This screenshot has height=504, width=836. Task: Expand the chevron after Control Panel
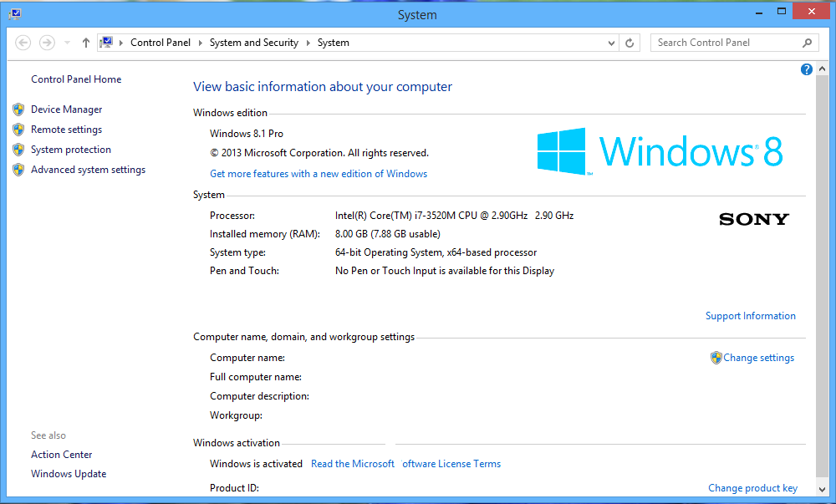(201, 43)
